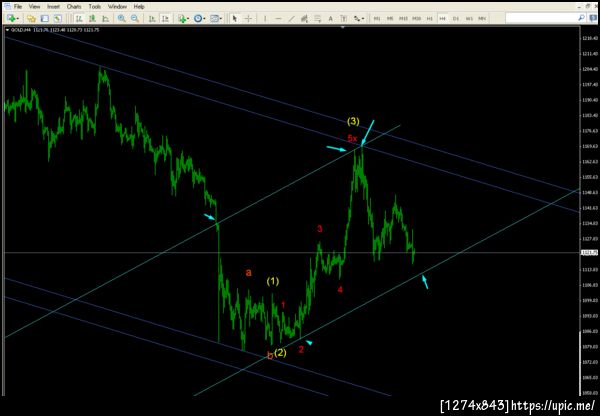Expand the Templates dropdown arrow

tap(221, 19)
